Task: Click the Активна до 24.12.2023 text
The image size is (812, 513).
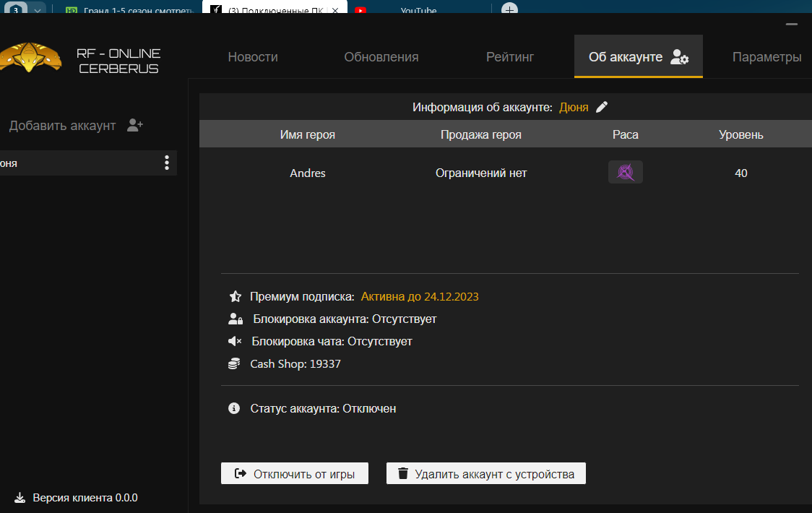Action: pyautogui.click(x=420, y=296)
